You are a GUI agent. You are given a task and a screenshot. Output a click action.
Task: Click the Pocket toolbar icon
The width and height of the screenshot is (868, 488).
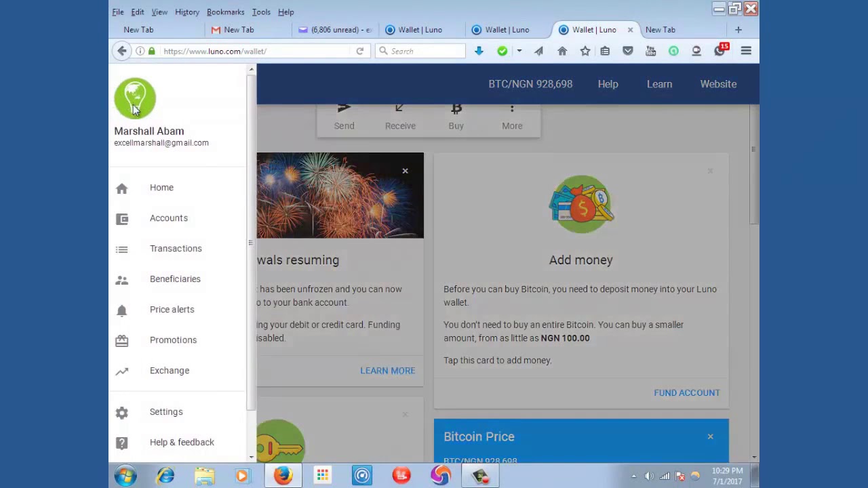pyautogui.click(x=628, y=51)
